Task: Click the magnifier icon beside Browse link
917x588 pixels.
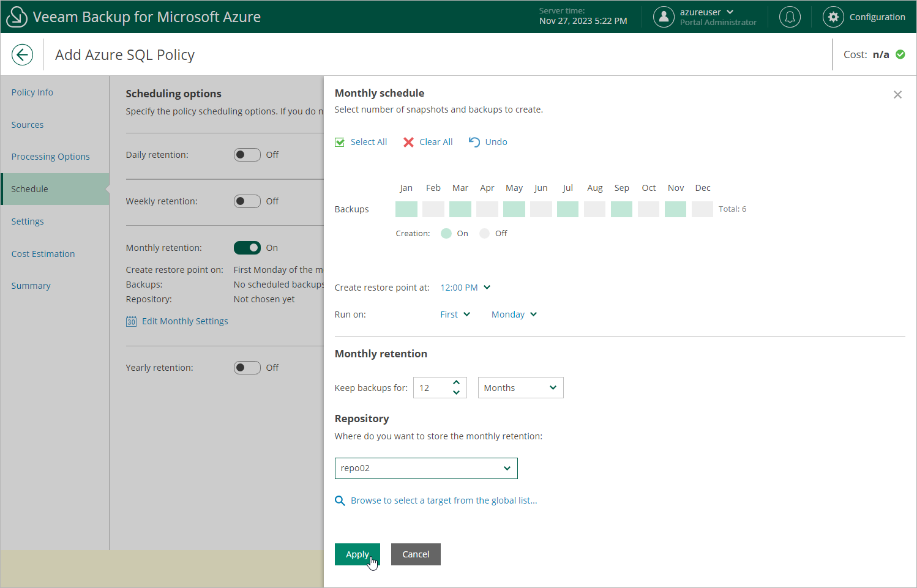Action: coord(340,501)
